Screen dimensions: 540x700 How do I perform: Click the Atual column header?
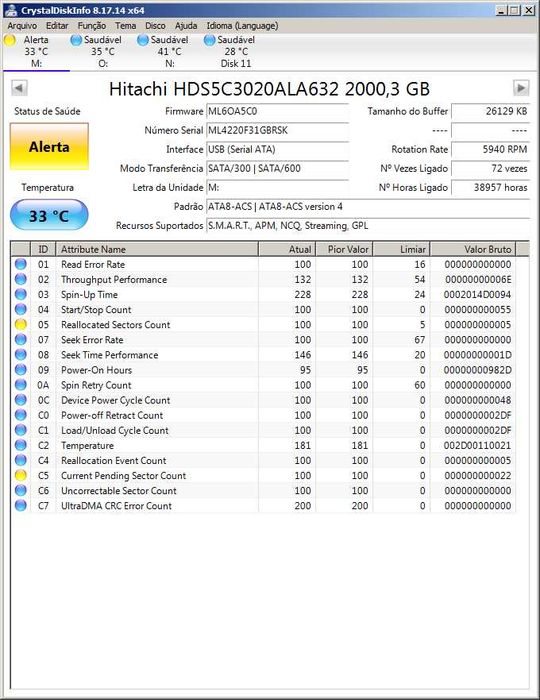point(287,249)
